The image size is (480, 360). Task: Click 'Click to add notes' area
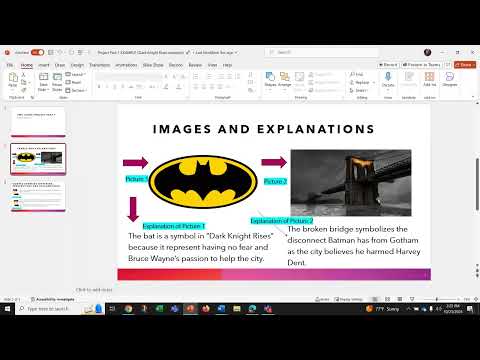94,290
